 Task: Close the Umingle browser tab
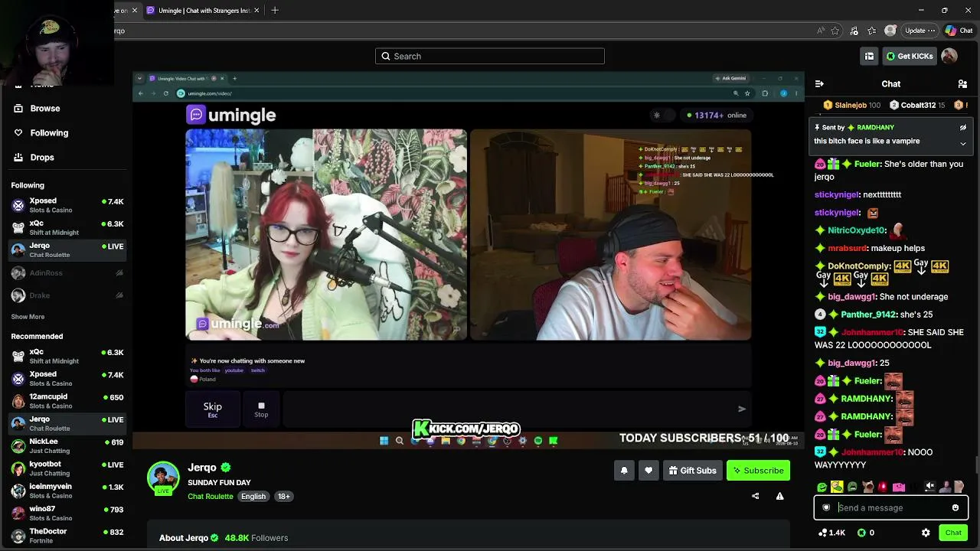coord(256,10)
